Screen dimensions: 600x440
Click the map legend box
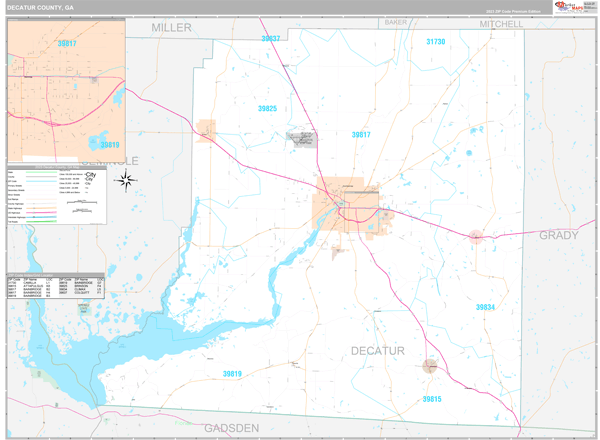64,194
